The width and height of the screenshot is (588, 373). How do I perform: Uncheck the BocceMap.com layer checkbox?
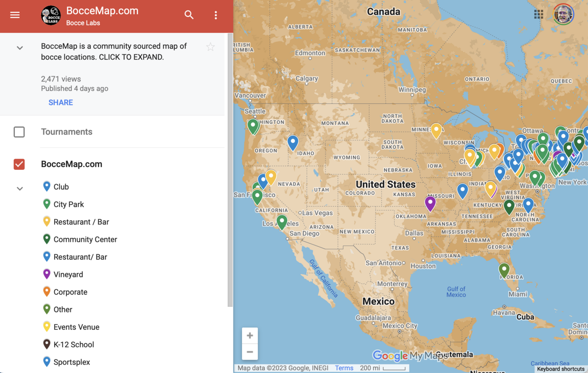[x=19, y=164]
